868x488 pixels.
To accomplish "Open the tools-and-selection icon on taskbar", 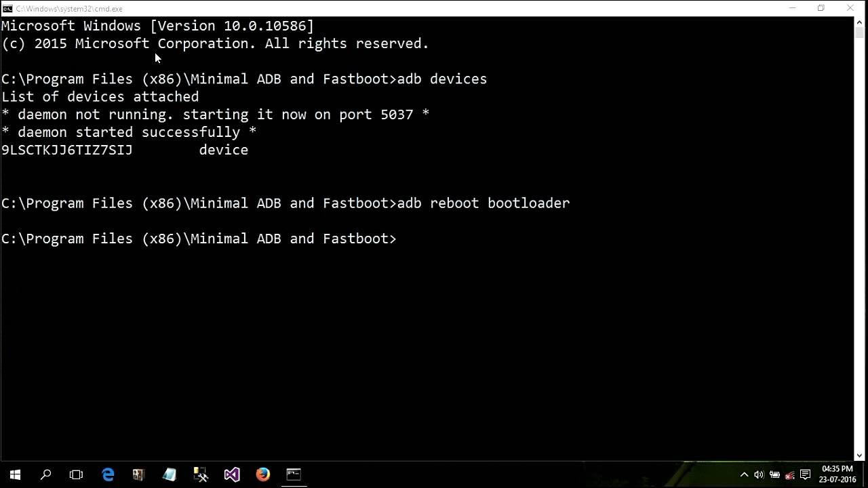I will coord(201,474).
